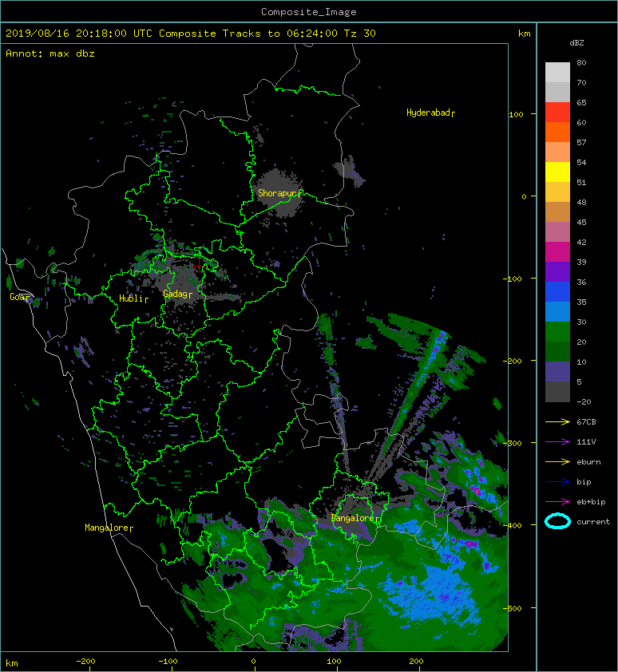
Task: Click the light grey 70-80 dBZ swatch
Action: pyautogui.click(x=557, y=73)
